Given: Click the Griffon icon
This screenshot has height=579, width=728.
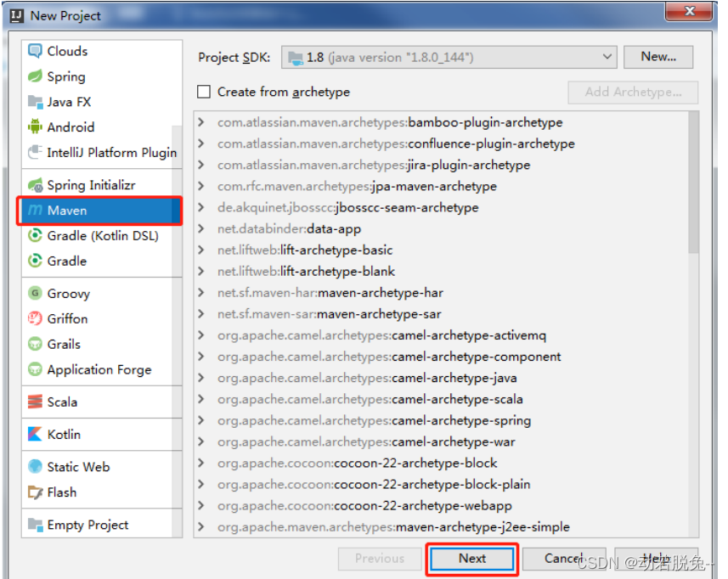Looking at the screenshot, I should (x=36, y=318).
